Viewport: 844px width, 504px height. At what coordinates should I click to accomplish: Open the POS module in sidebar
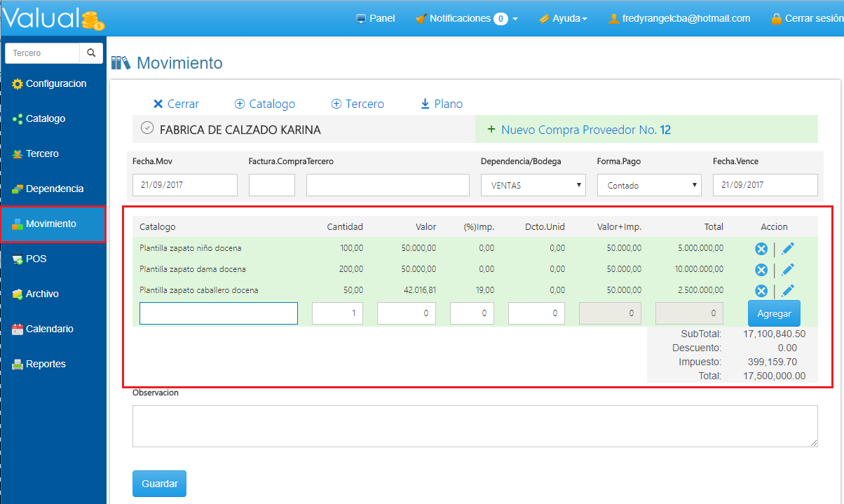coord(35,259)
